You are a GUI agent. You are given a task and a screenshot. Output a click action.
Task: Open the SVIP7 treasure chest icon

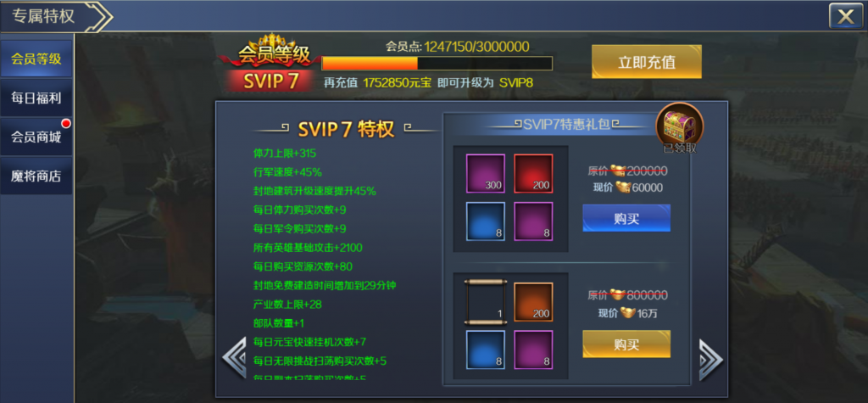coord(679,126)
